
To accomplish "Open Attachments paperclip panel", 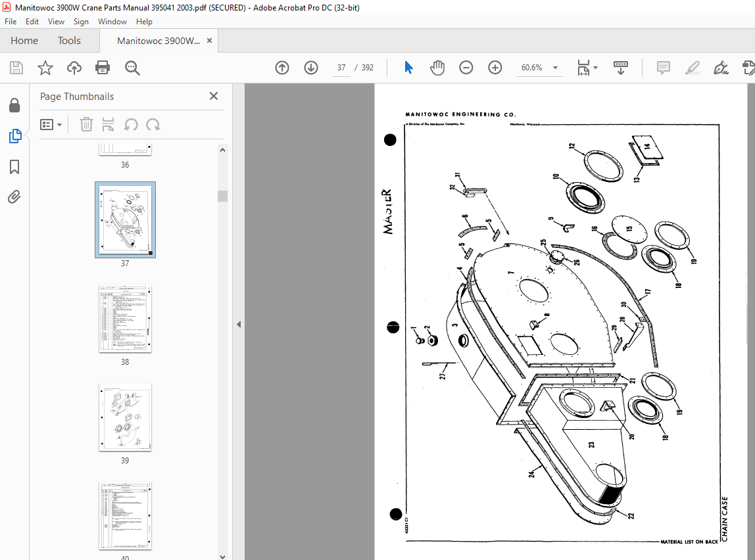I will pos(14,197).
